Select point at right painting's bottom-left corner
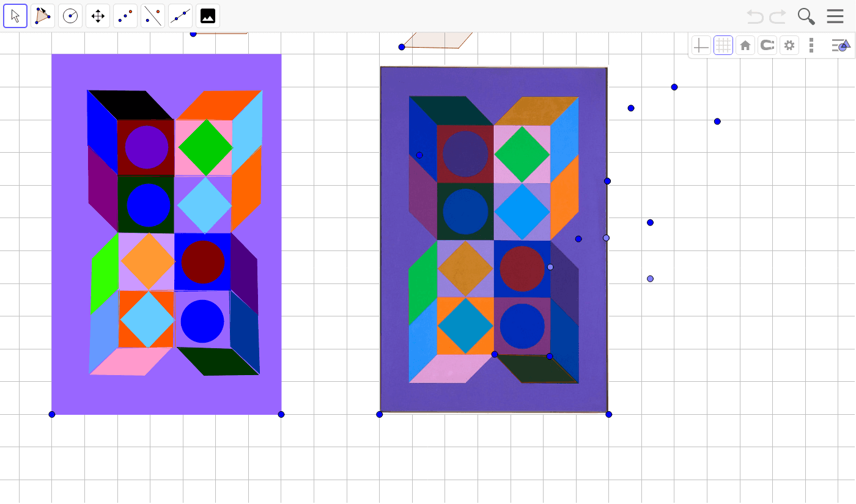 pos(380,414)
